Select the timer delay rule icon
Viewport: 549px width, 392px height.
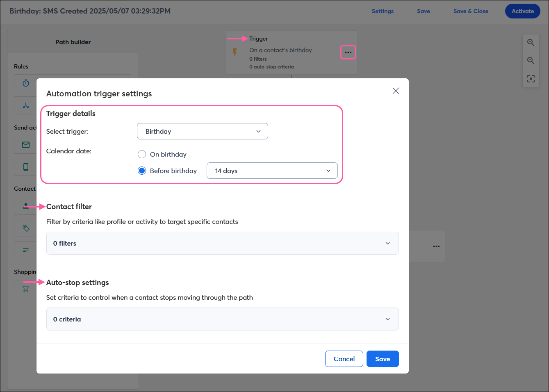(x=26, y=83)
